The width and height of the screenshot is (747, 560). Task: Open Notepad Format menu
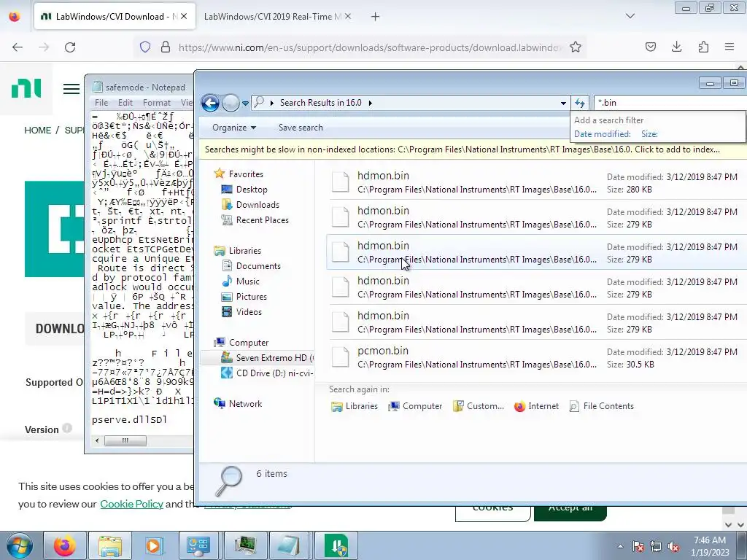click(157, 103)
